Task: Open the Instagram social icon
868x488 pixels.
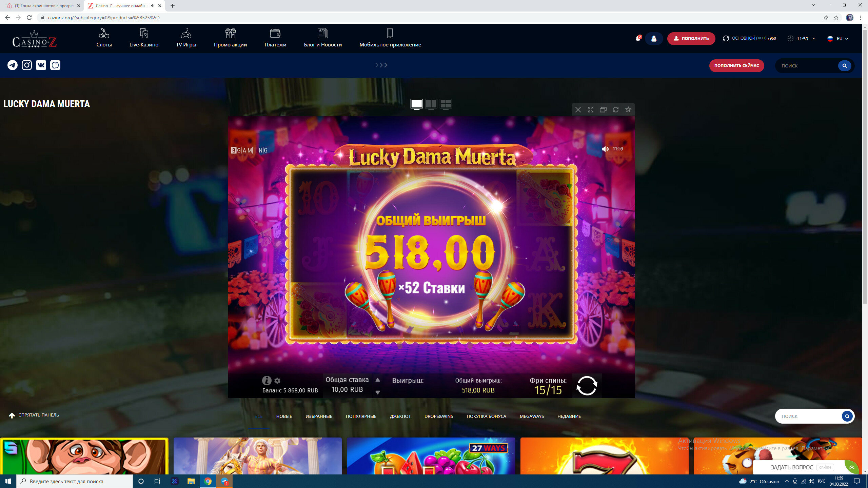Action: pos(27,65)
